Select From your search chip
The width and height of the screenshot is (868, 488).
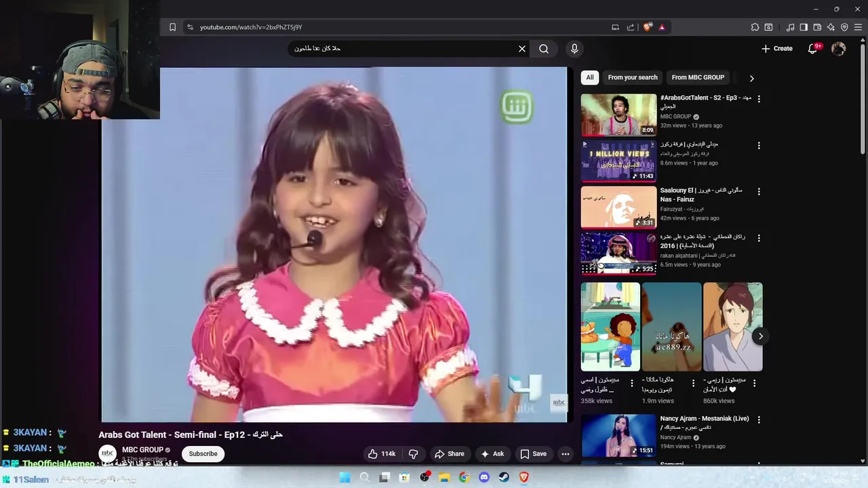point(633,77)
